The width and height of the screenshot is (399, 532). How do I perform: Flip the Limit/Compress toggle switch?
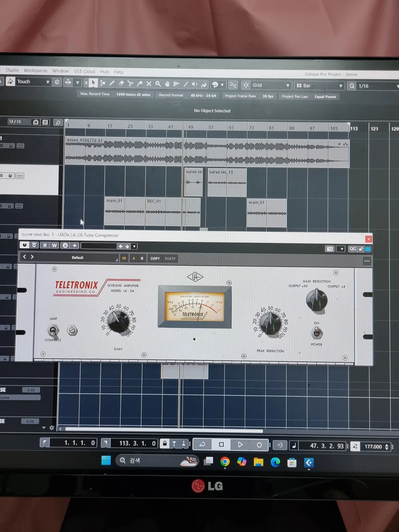pos(53,330)
